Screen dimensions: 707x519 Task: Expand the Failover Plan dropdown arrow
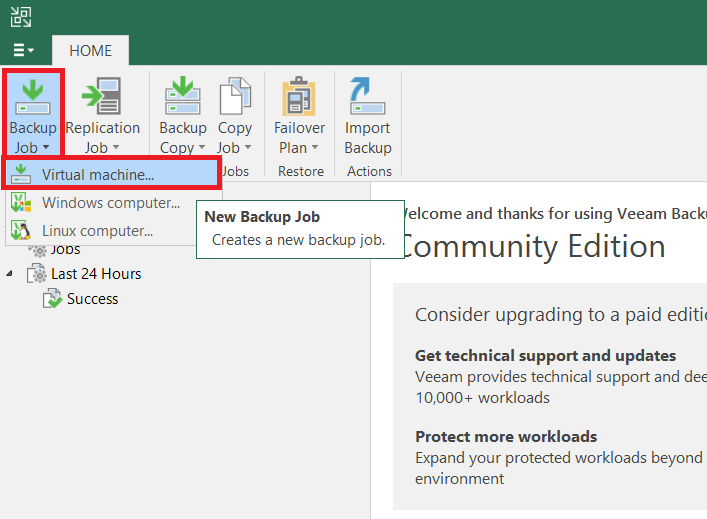[x=315, y=149]
